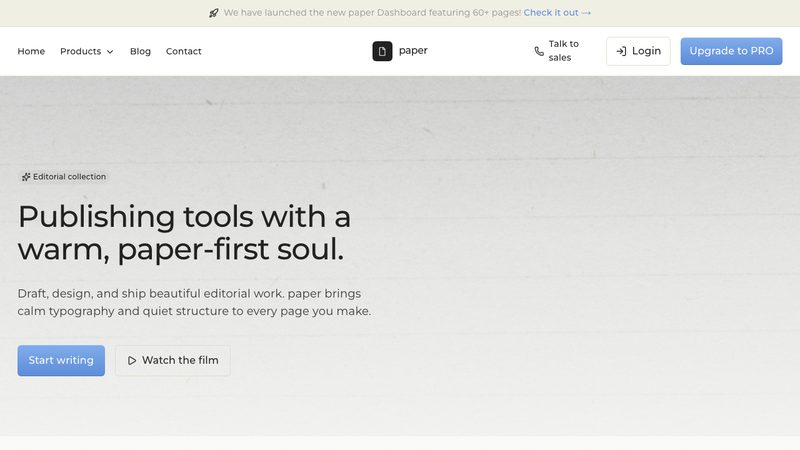Follow the Check it out link
Image resolution: width=800 pixels, height=450 pixels.
pos(557,13)
